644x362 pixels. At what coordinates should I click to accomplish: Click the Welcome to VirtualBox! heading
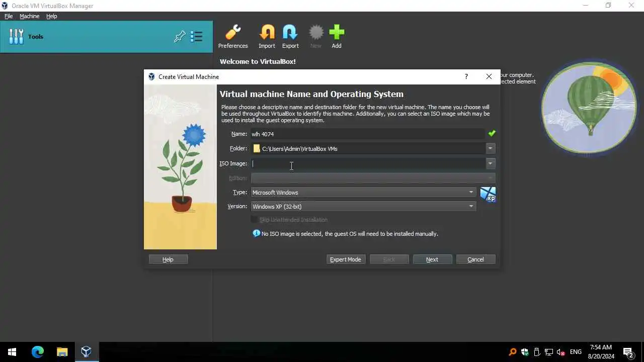pyautogui.click(x=258, y=61)
